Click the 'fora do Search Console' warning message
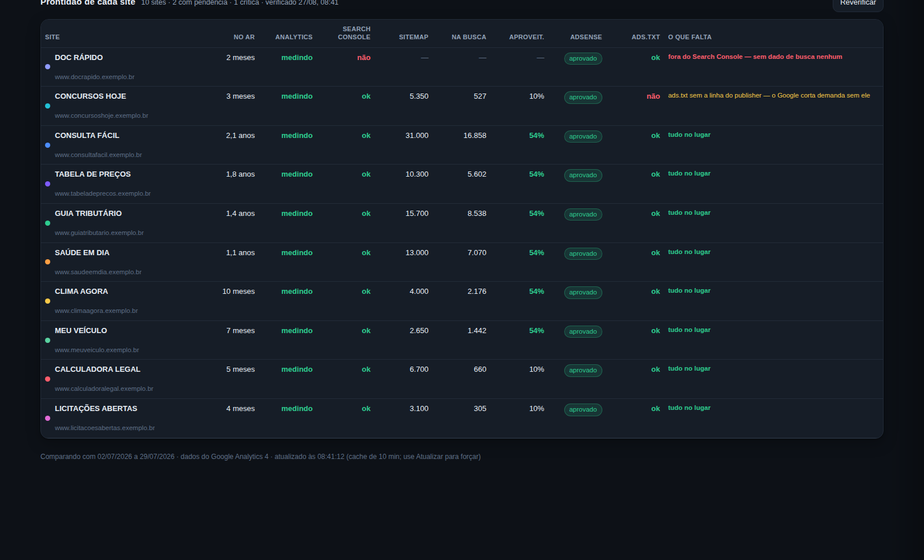The width and height of the screenshot is (924, 560). pos(755,57)
